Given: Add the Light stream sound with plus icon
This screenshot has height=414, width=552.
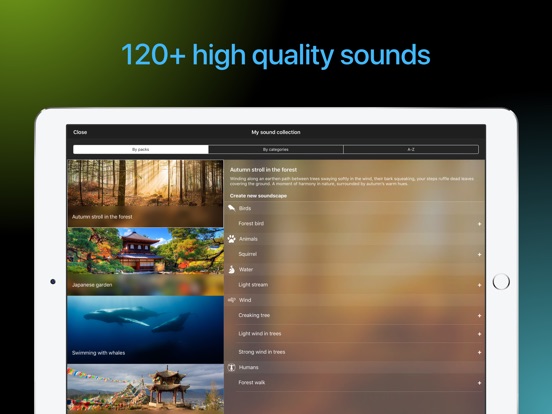Looking at the screenshot, I should (479, 285).
